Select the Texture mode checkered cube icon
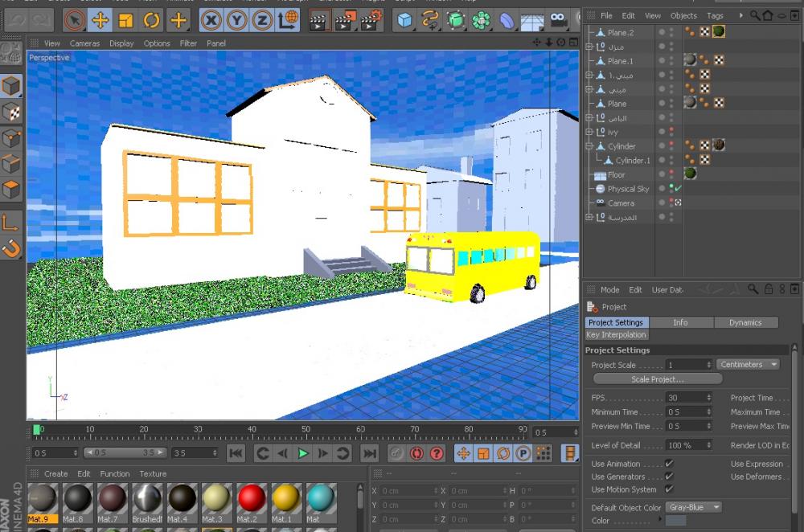804x532 pixels. click(x=10, y=113)
